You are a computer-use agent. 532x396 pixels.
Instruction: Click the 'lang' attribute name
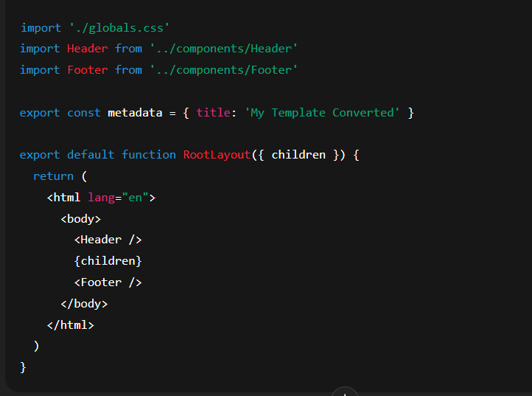(x=101, y=198)
